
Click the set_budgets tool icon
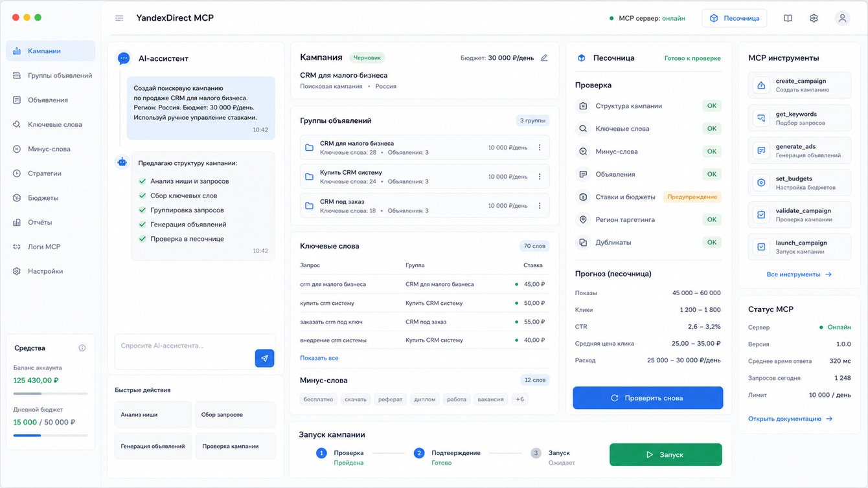coord(761,183)
